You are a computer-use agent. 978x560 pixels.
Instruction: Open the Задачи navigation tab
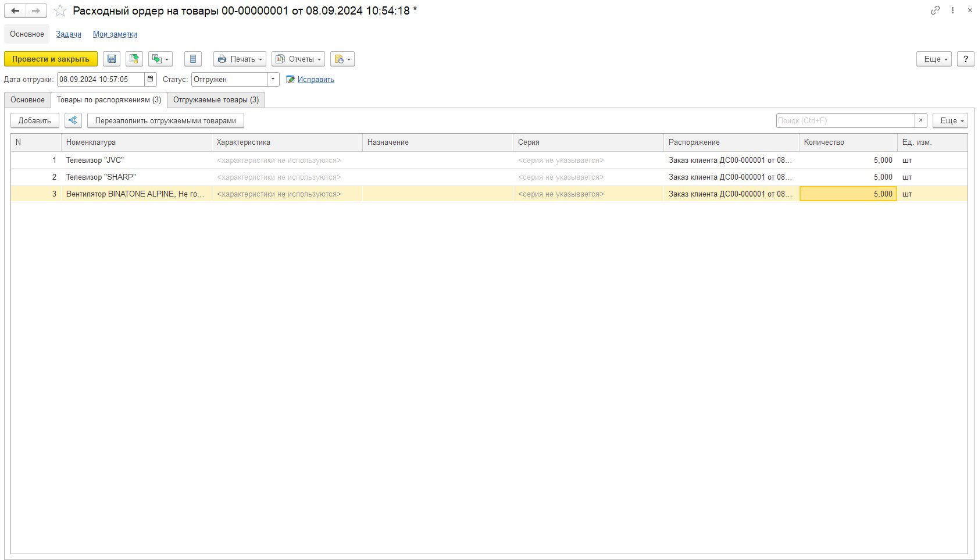[69, 34]
